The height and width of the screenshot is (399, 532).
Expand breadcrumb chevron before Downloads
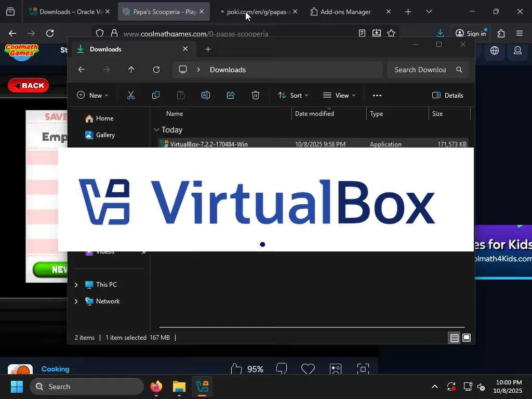pyautogui.click(x=198, y=70)
